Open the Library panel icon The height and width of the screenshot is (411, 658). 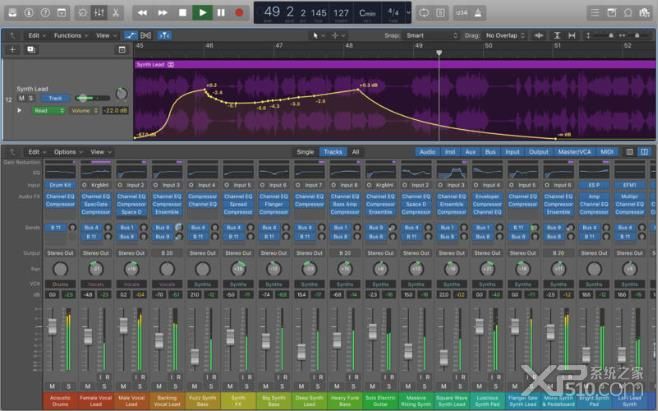tap(12, 13)
